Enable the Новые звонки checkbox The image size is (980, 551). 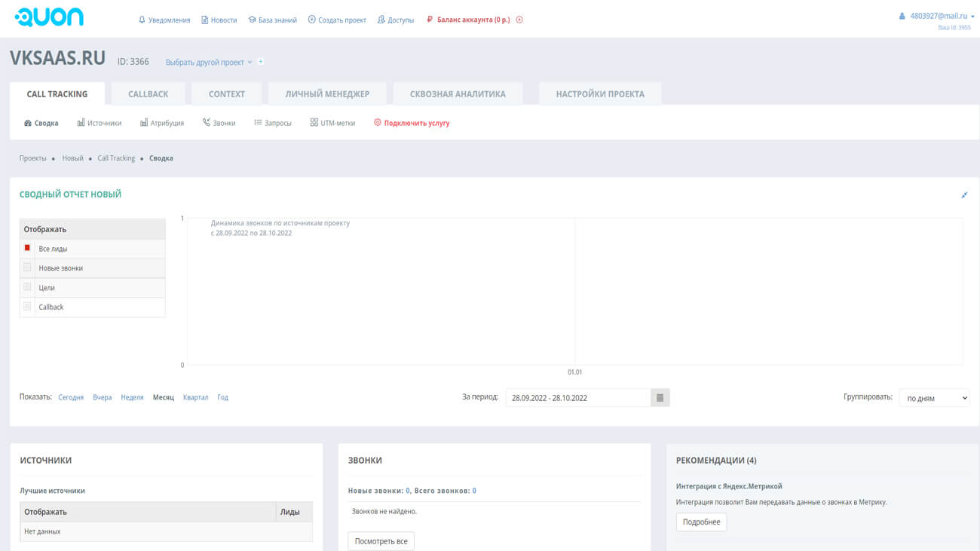click(27, 268)
